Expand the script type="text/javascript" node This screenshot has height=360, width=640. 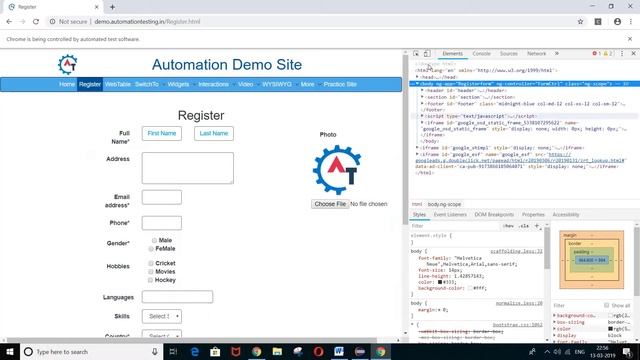[422, 116]
